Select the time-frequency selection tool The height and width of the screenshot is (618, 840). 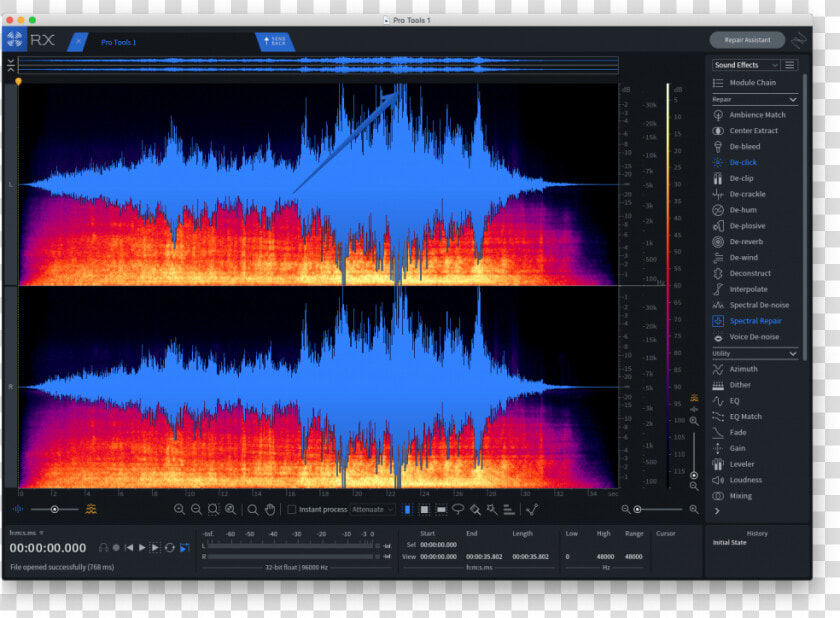[424, 509]
